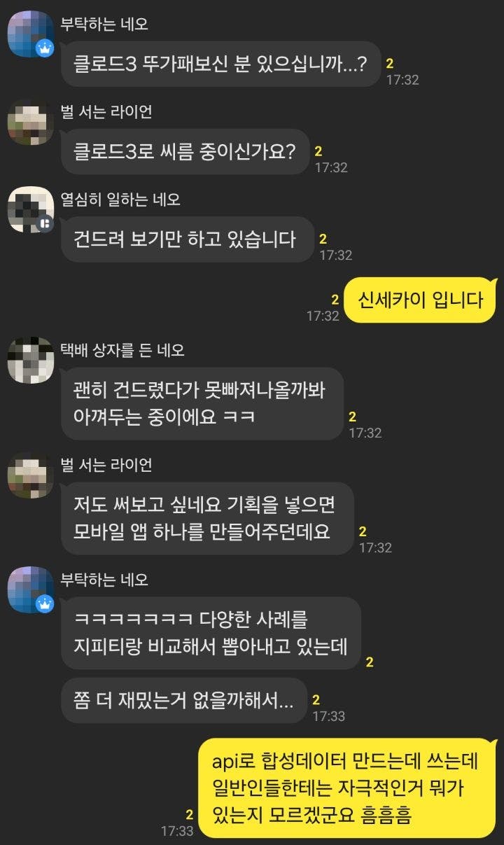504x845 pixels.
Task: Select the '쫌 더 재밌는거 없을까해서...' bubble
Action: (x=184, y=700)
